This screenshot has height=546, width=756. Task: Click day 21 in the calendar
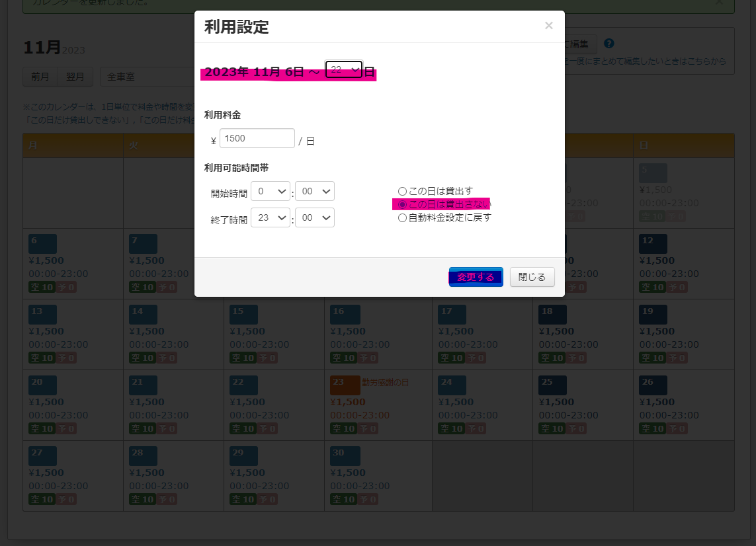[143, 385]
